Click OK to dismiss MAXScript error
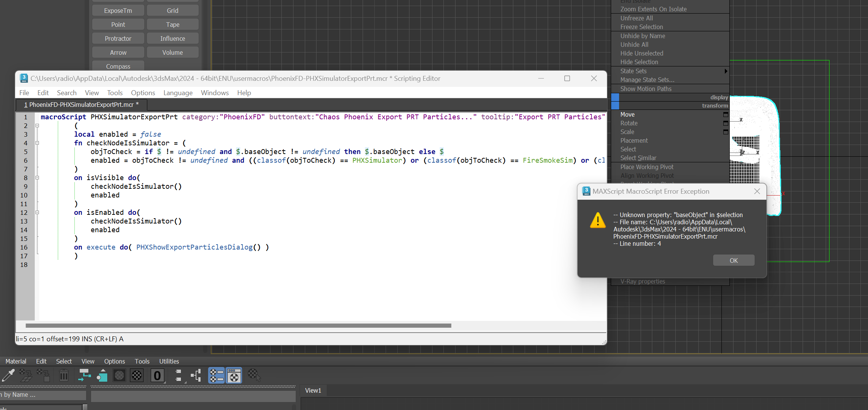The image size is (868, 410). [734, 260]
